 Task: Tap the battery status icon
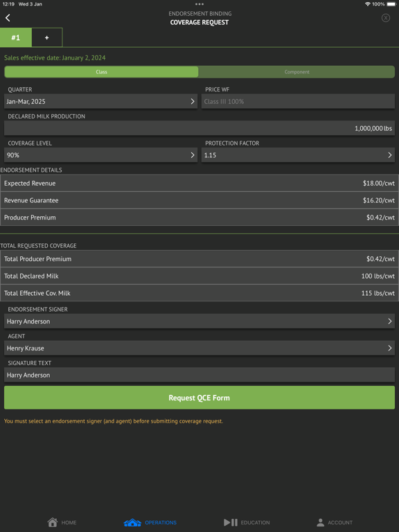pyautogui.click(x=391, y=4)
